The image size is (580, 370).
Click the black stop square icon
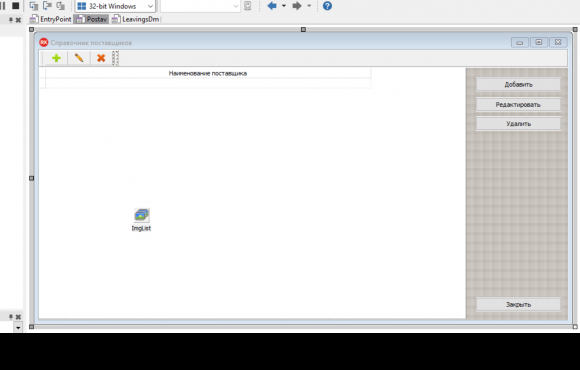click(x=16, y=6)
